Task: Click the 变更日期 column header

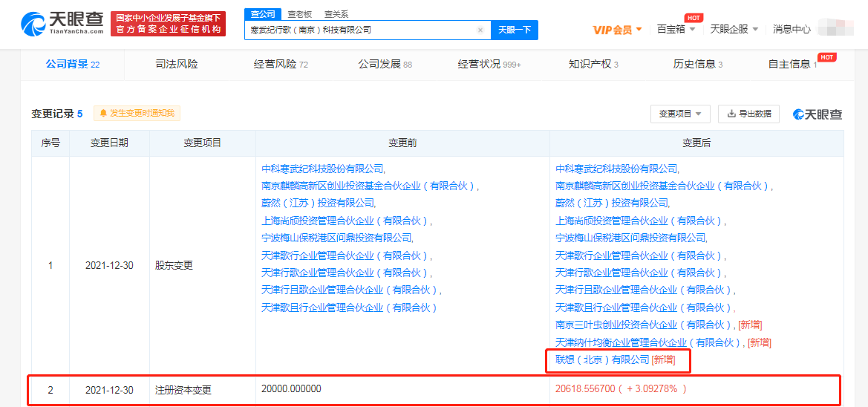Action: coord(110,143)
